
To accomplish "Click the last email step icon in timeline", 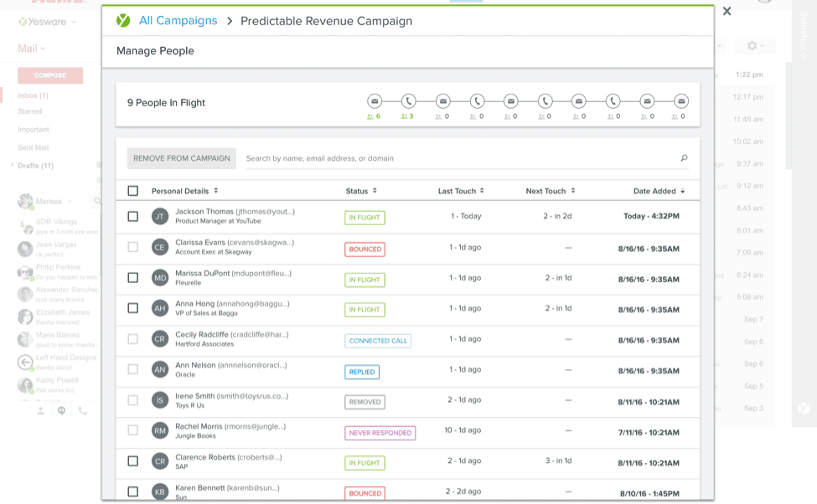I will click(681, 101).
